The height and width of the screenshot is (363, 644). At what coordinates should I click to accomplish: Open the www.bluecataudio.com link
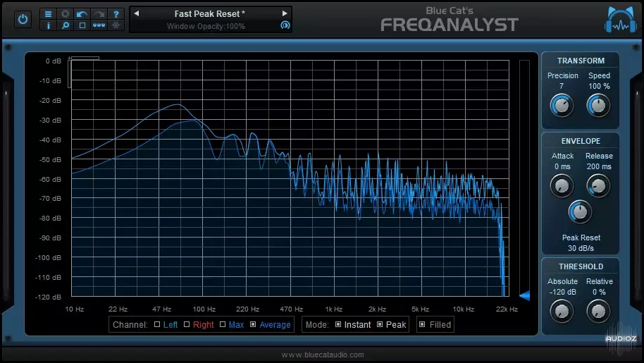click(323, 355)
